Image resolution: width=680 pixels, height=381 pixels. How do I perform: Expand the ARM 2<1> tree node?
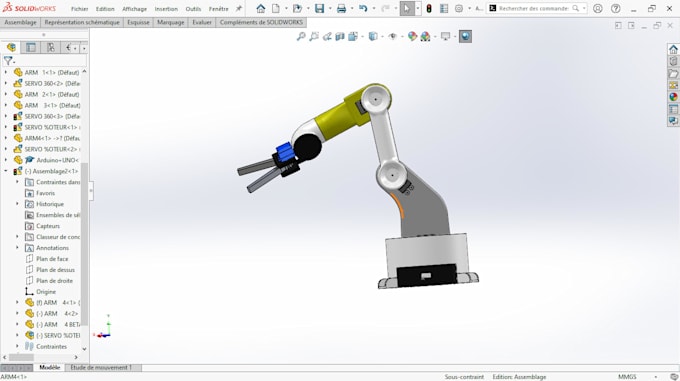tap(6, 94)
